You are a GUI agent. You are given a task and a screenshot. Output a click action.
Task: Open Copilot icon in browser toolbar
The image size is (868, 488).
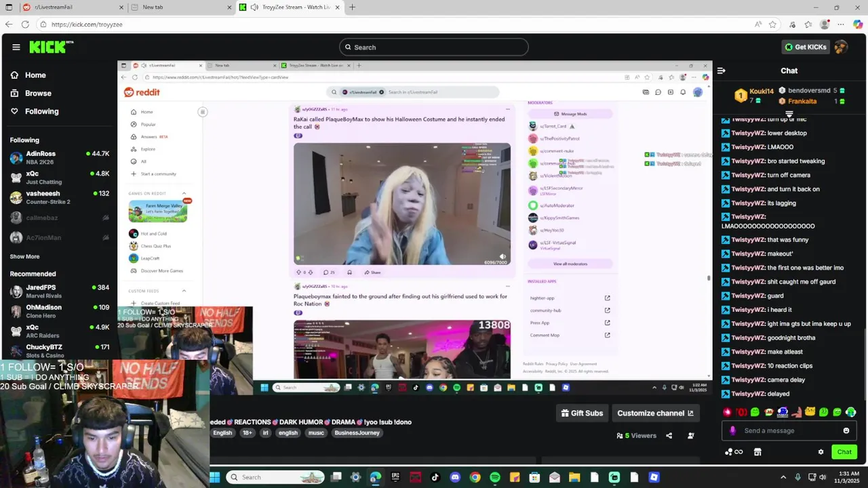858,24
